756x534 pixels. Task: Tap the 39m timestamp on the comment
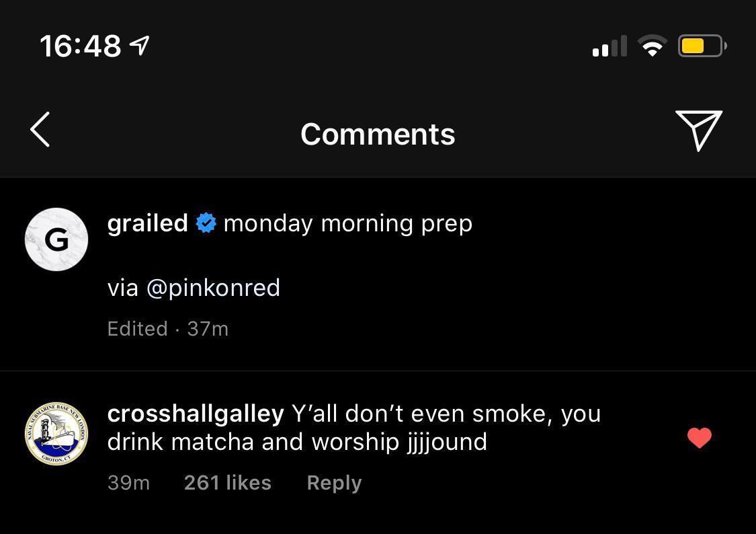point(128,482)
